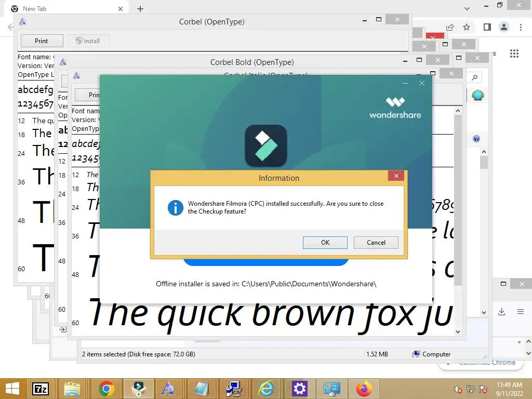Click scroll-down arrow in Corbel Italic window
532x399 pixels.
click(458, 332)
